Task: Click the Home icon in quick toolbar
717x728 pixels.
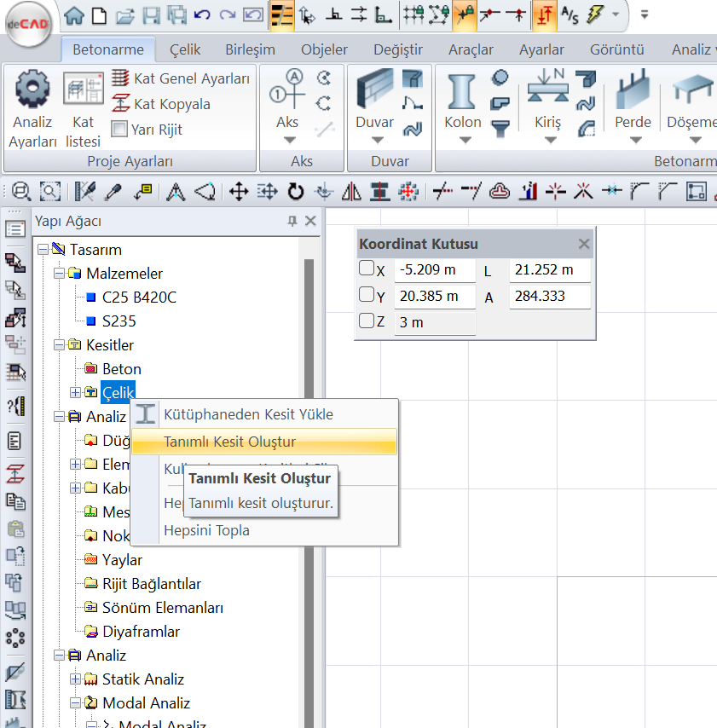Action: click(75, 14)
